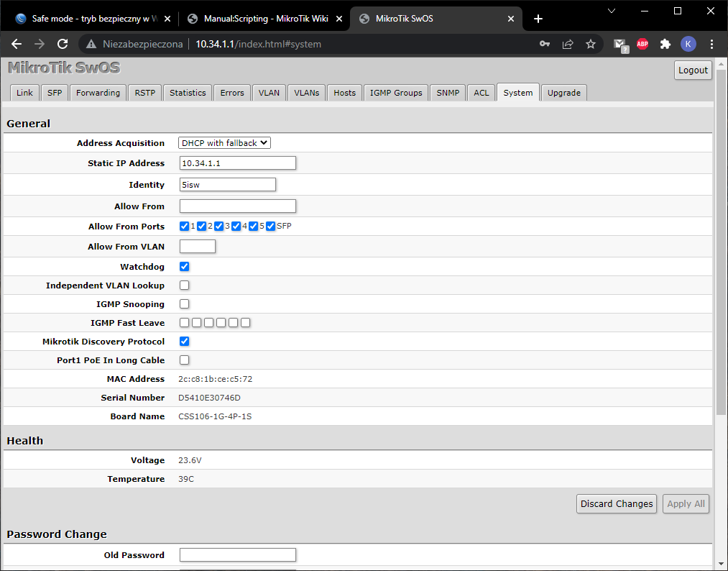Focus the Allow From field
The image size is (728, 571).
pyautogui.click(x=238, y=206)
